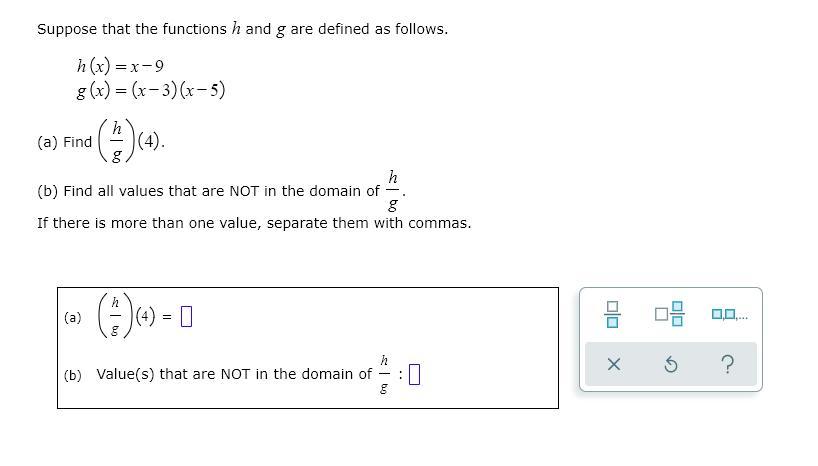
Task: Insert a mixed number template
Action: [x=670, y=314]
